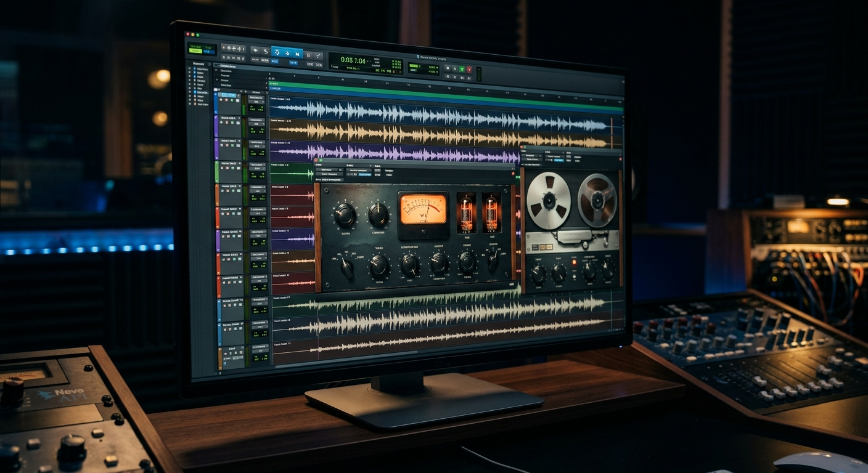Toggle the red indicator lamp on the tape machine plugin
Screen dimensions: 868x473
click(x=574, y=262)
